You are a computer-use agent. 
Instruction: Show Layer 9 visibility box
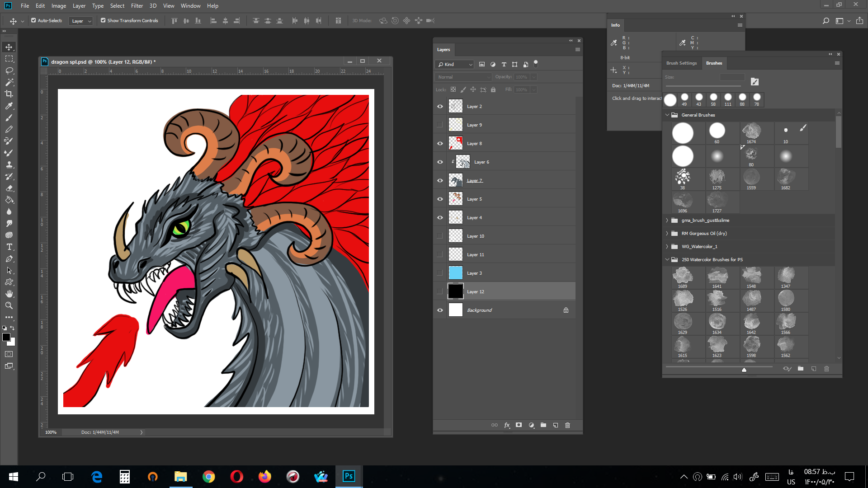(x=440, y=125)
